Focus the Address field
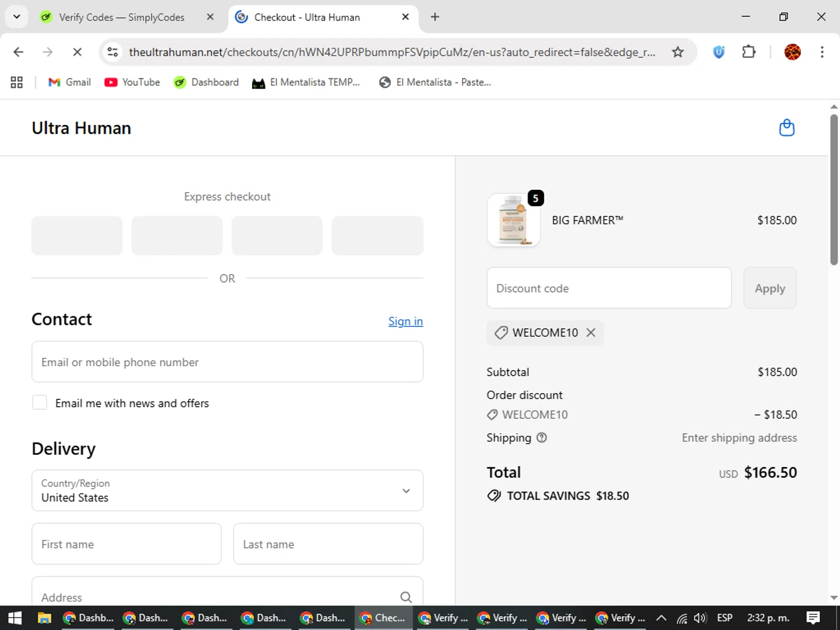 point(227,591)
